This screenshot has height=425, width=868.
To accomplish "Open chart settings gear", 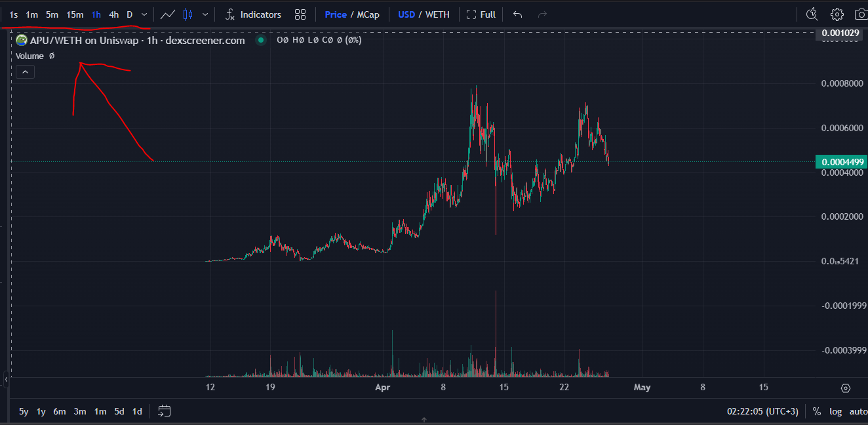I will 837,14.
